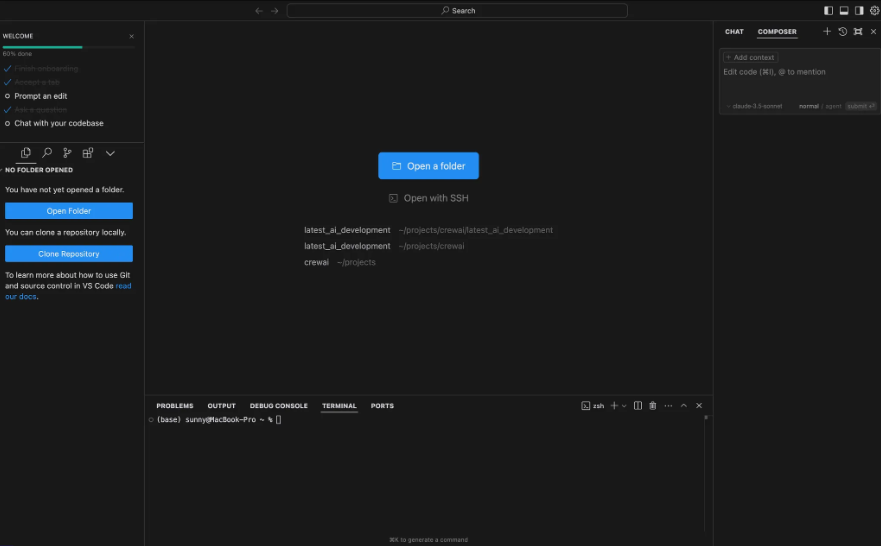The image size is (881, 546).
Task: Click Open a folder in the editor
Action: (x=428, y=166)
